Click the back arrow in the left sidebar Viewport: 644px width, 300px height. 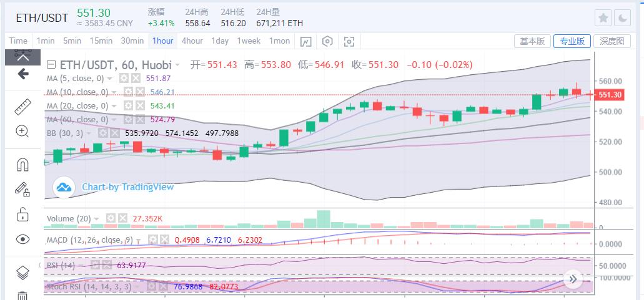[x=22, y=74]
